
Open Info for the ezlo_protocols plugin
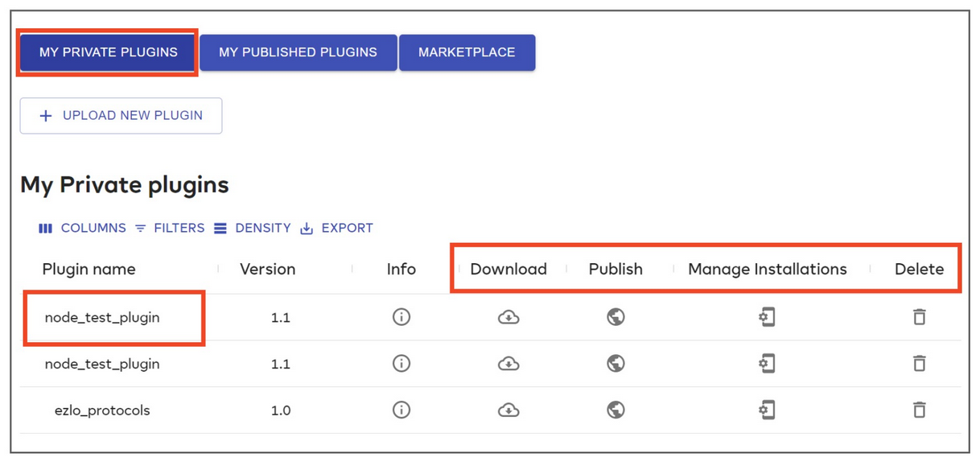(x=401, y=410)
